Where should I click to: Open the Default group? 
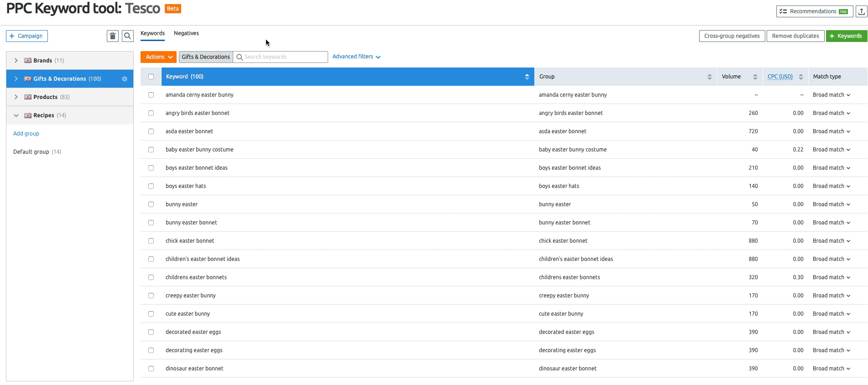[37, 152]
